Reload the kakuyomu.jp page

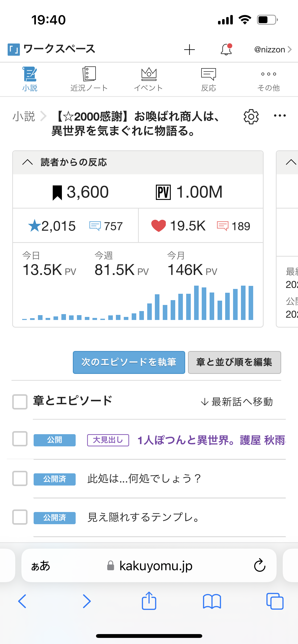point(260,565)
